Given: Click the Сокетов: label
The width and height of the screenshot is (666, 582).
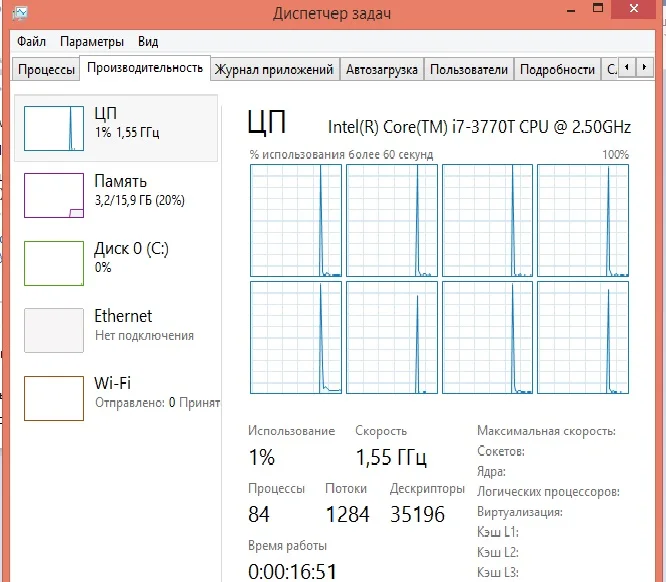Looking at the screenshot, I should point(501,451).
